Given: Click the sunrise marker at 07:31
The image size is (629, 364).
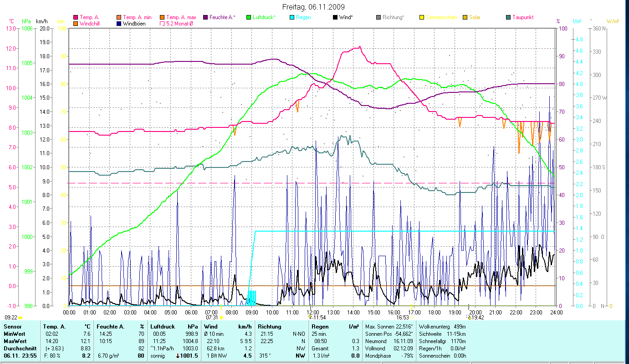Looking at the screenshot, I should 221,318.
